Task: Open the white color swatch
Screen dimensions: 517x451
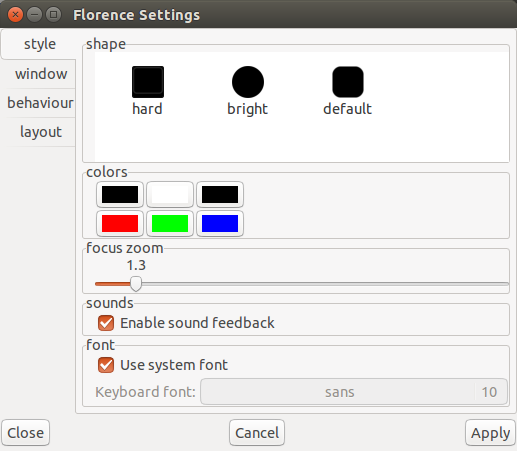Action: pyautogui.click(x=170, y=194)
